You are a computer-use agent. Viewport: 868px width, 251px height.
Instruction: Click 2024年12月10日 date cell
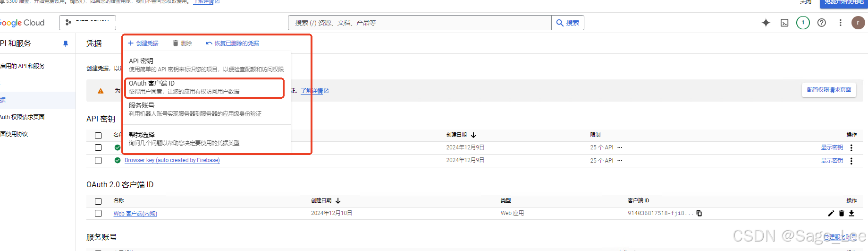[331, 213]
